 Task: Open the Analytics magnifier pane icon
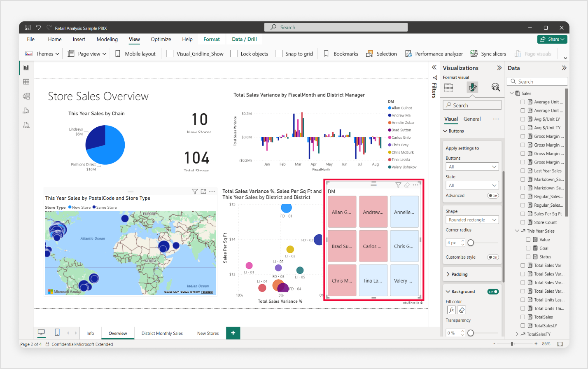(x=496, y=87)
